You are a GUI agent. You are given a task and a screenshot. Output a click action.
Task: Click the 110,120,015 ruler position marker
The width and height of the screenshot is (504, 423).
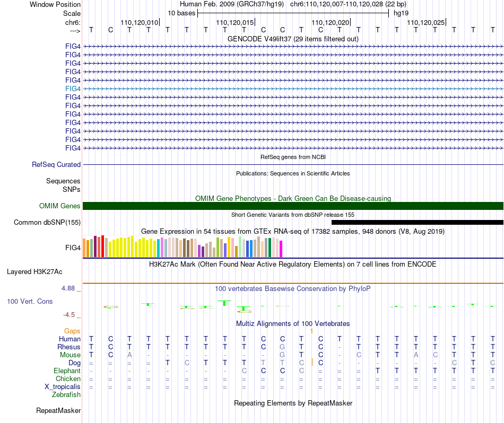(235, 22)
